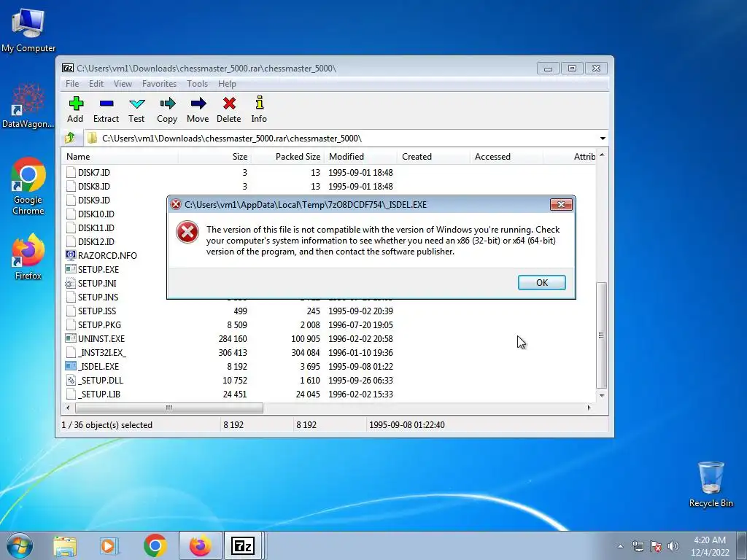Click the vertical scrollbar thumb
747x560 pixels.
click(602, 335)
